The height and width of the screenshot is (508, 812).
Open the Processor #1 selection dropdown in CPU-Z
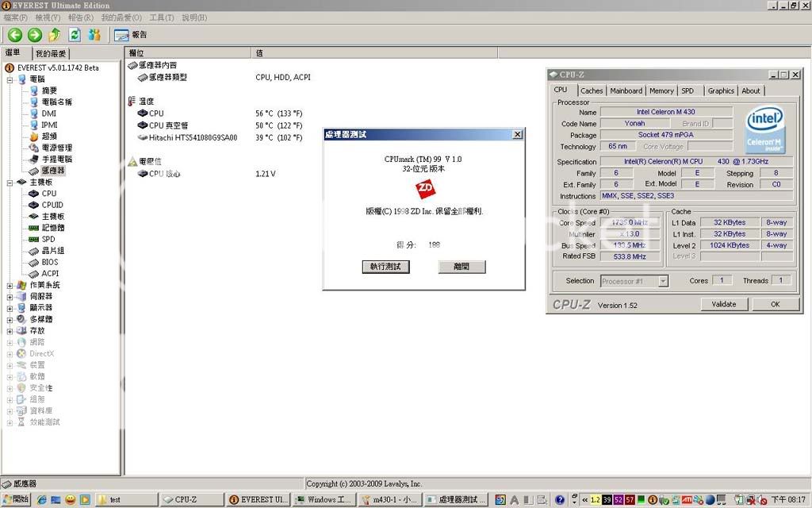(x=663, y=281)
